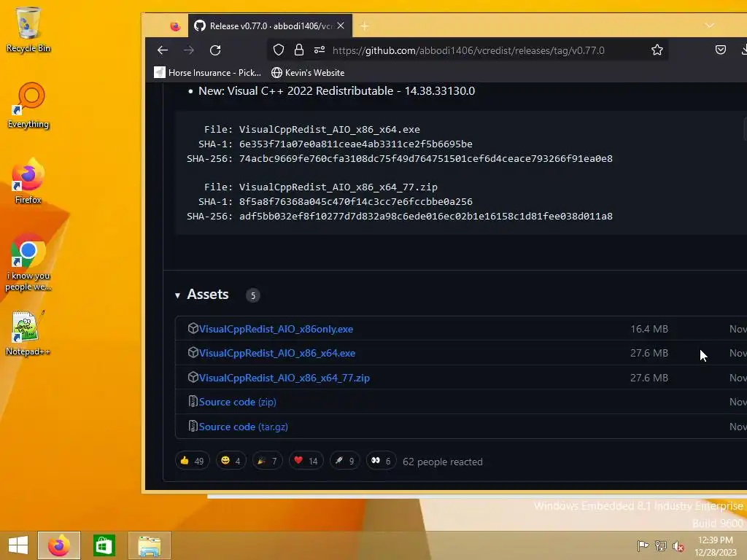Close the Release v0.77.0 tab
The height and width of the screenshot is (560, 747).
click(x=341, y=26)
